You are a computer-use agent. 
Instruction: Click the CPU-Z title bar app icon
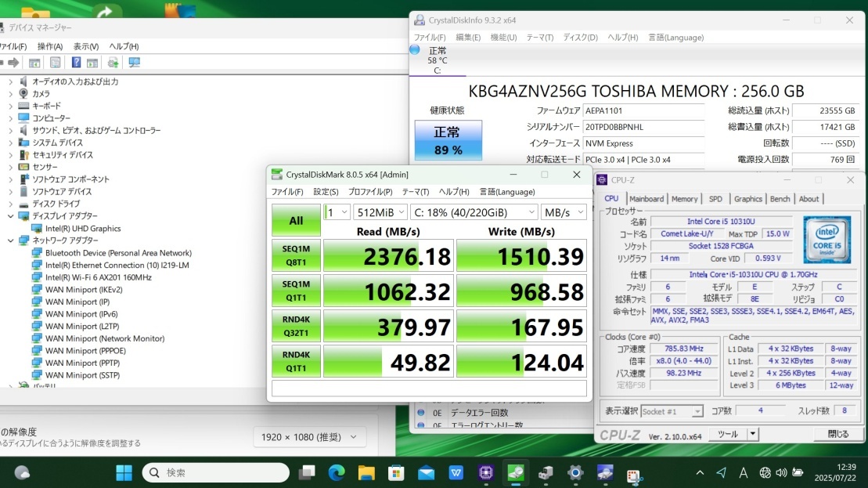602,180
